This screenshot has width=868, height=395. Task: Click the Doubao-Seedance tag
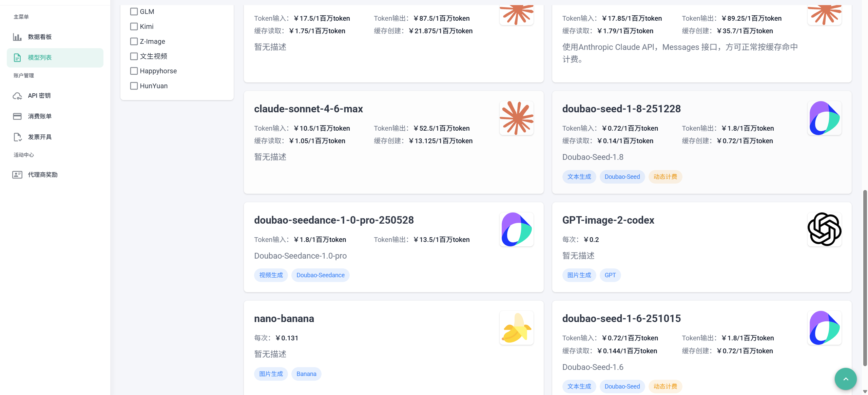[321, 275]
